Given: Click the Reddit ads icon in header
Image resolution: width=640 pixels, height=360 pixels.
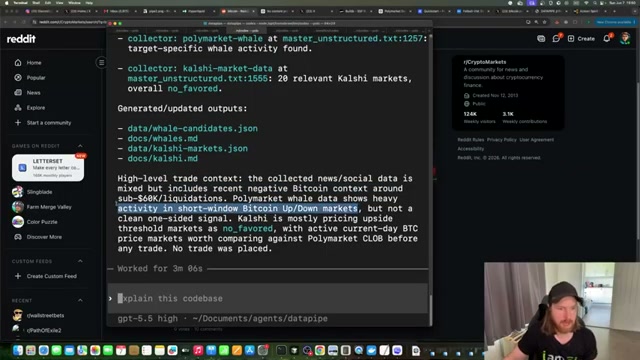Looking at the screenshot, I should coord(541,38).
